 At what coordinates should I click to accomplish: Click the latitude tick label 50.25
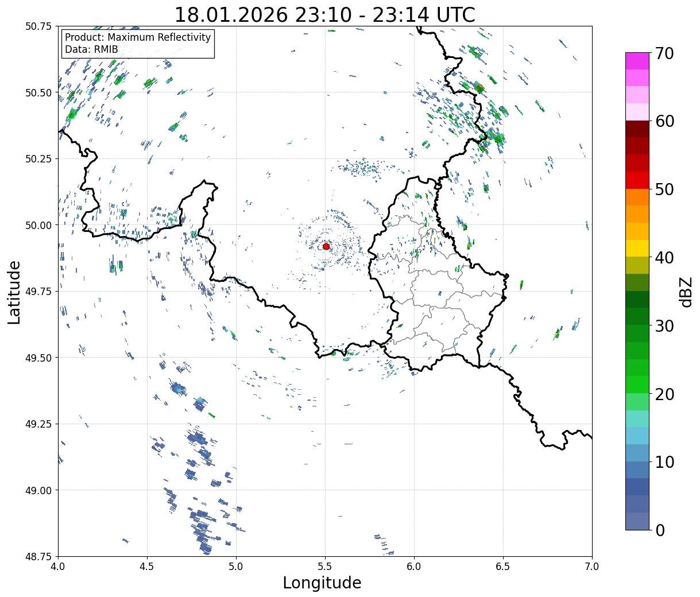[38, 159]
